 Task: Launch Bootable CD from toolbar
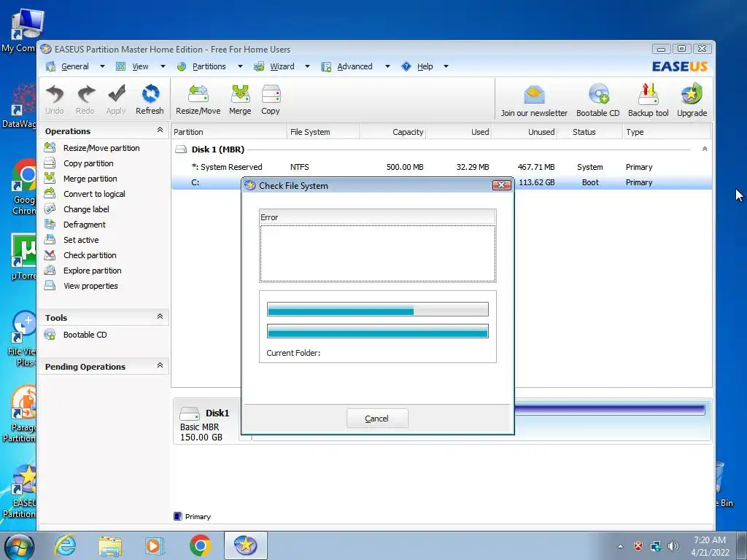(x=598, y=100)
